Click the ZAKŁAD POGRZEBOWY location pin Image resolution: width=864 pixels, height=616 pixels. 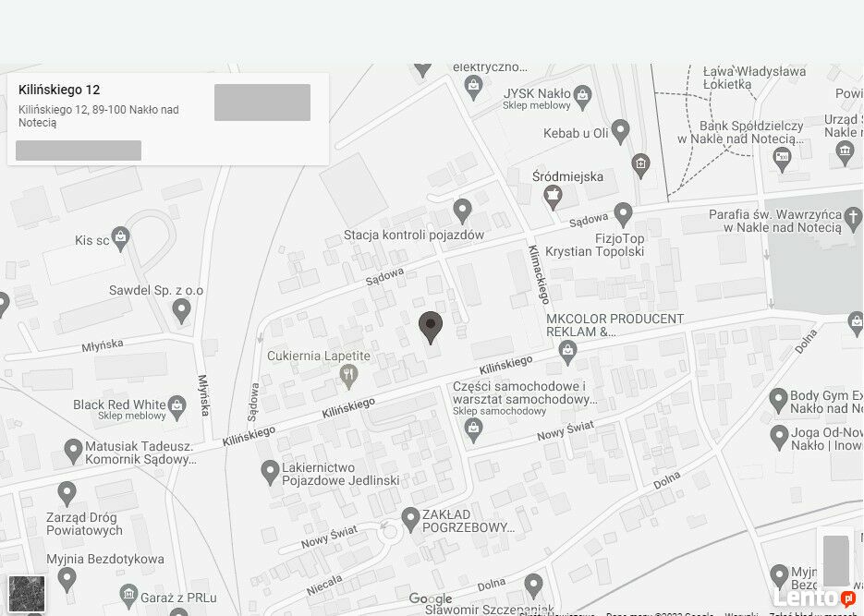[x=410, y=520]
